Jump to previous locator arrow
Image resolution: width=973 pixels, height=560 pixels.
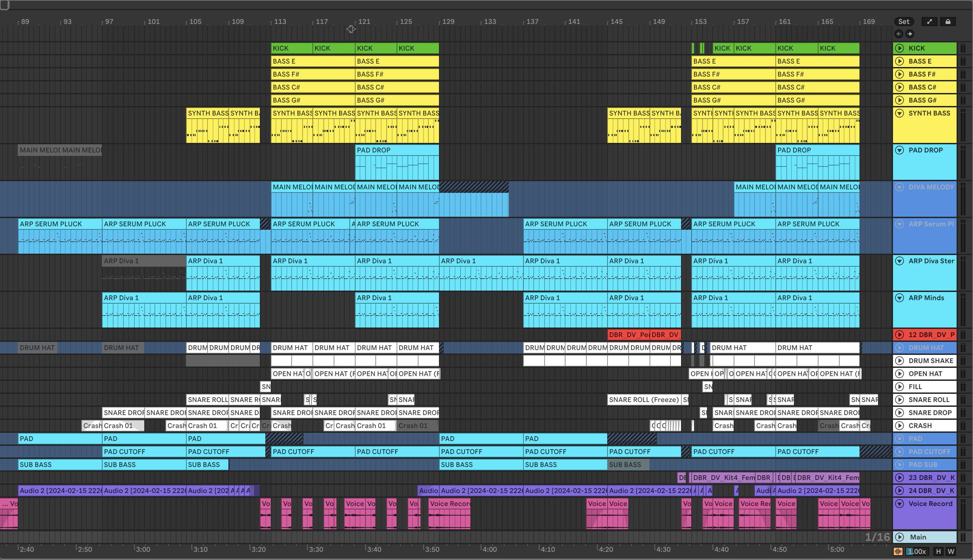click(x=899, y=34)
